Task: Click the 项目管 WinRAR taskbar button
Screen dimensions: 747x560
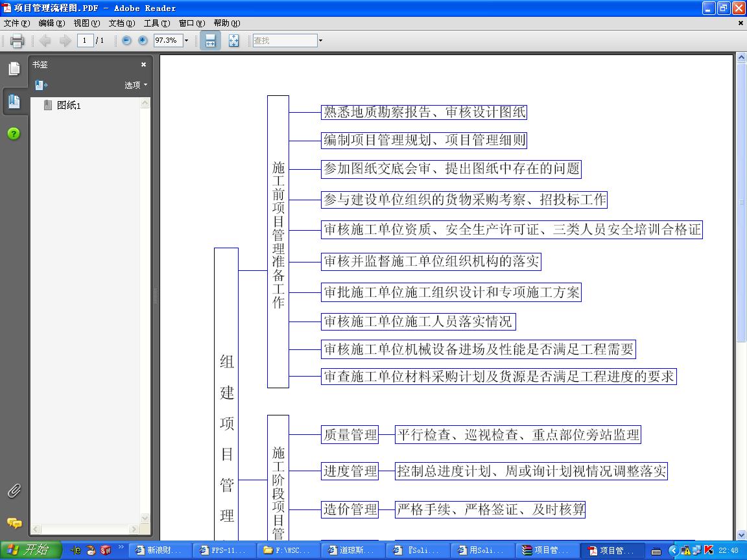Action: 547,550
